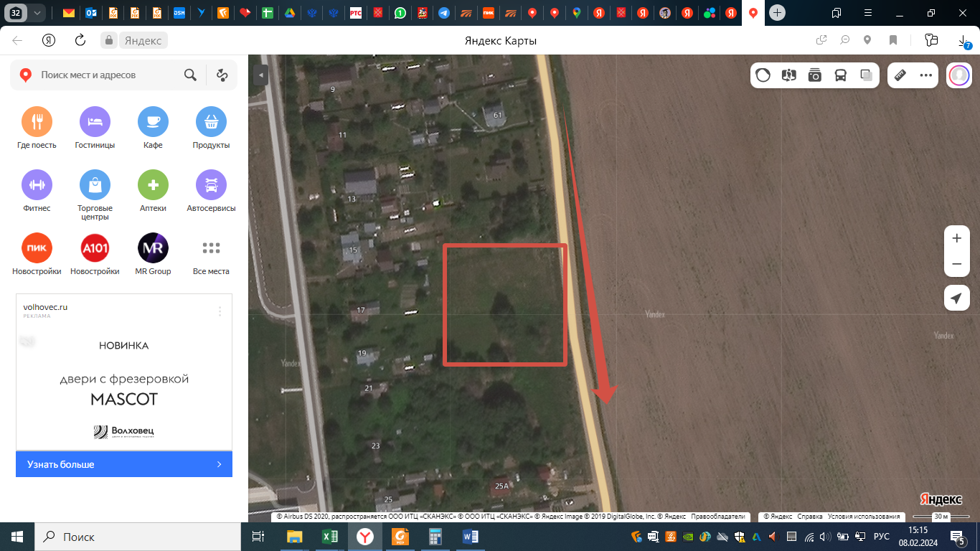Screen dimensions: 980x551
Task: Open the volhovec.ru ad options menu
Action: click(x=220, y=311)
